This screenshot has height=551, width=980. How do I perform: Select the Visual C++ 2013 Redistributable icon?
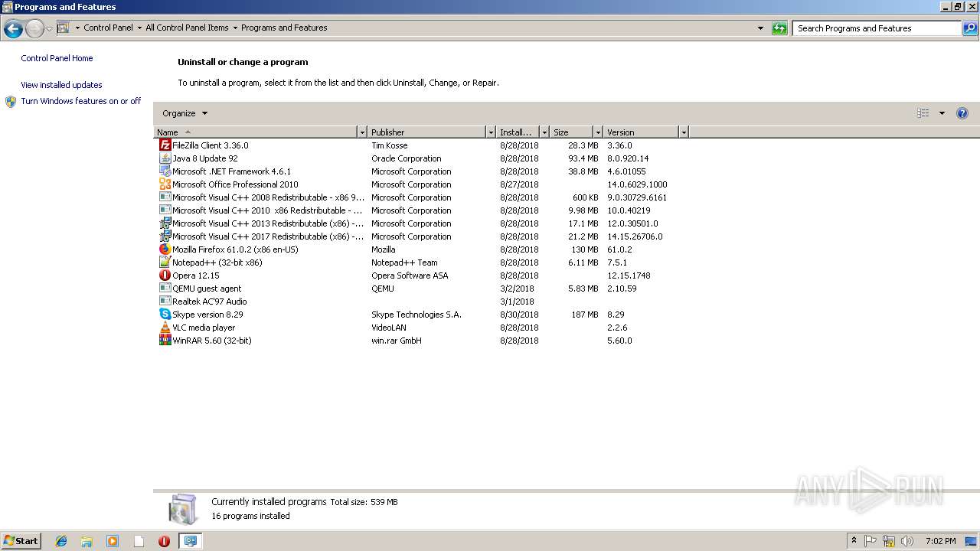tap(165, 223)
